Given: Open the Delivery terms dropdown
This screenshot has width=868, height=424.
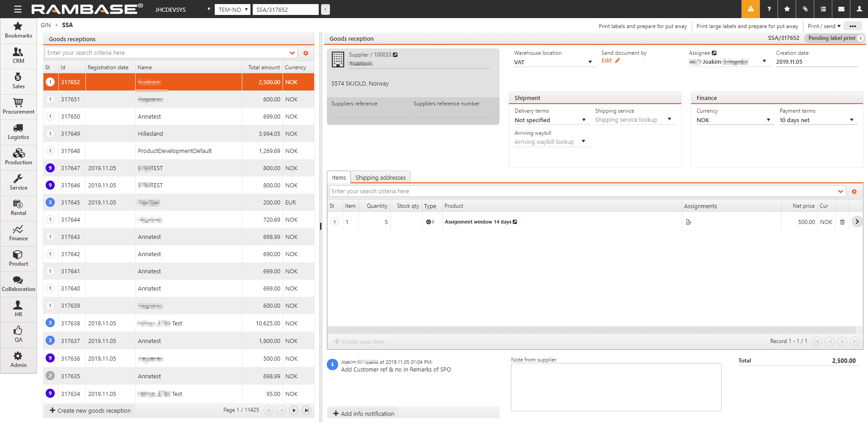Looking at the screenshot, I should [584, 120].
